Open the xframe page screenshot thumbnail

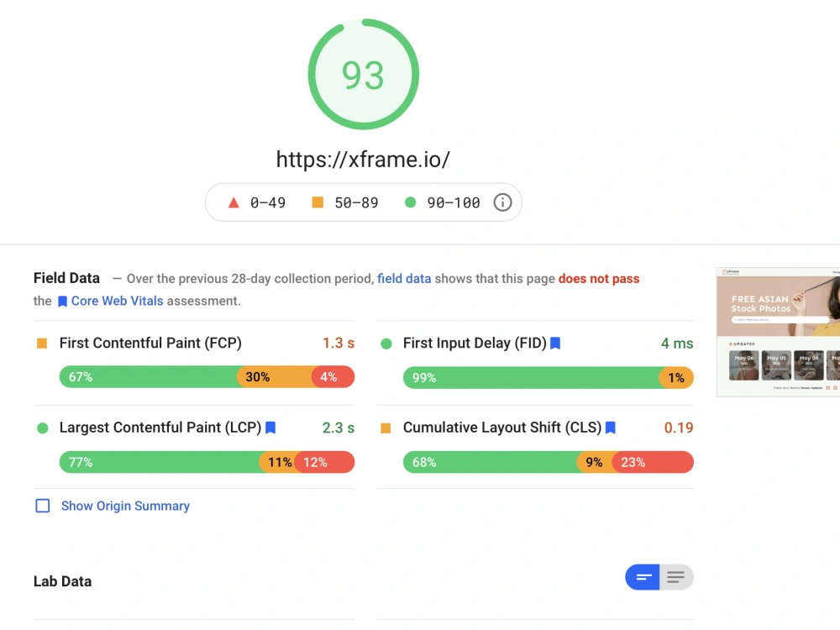tap(778, 332)
